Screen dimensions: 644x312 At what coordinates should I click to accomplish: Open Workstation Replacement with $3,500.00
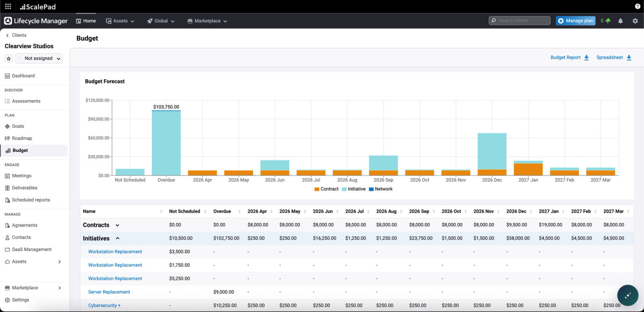pyautogui.click(x=115, y=252)
